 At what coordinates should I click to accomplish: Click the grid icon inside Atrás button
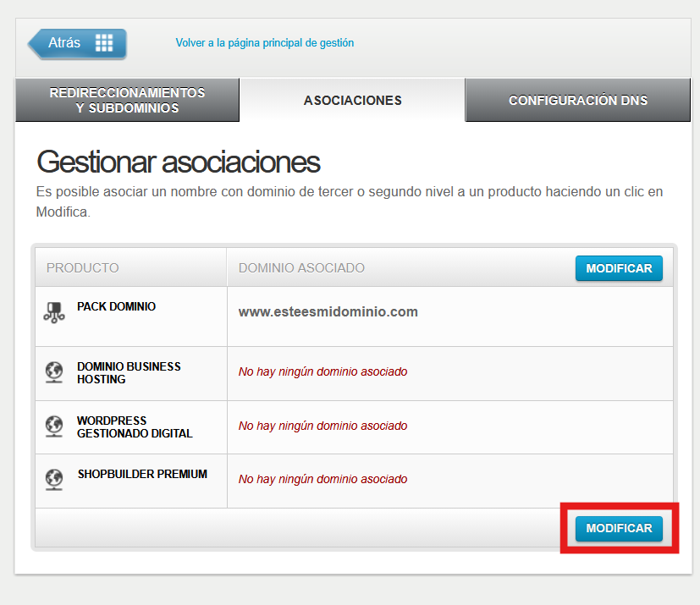[103, 43]
